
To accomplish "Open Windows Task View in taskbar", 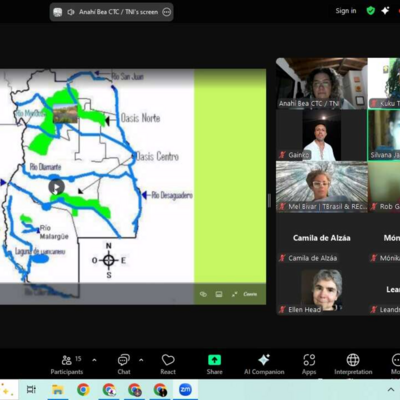I will point(31,389).
